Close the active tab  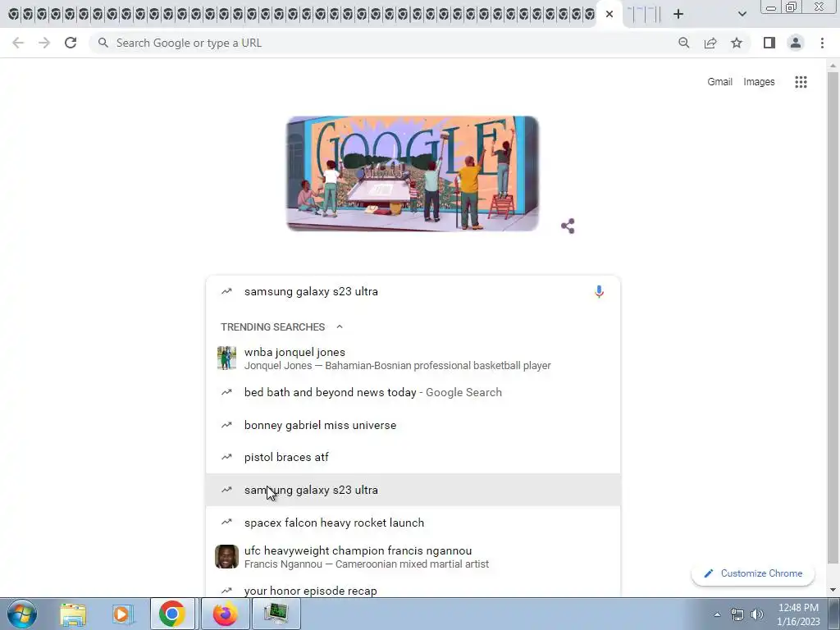pyautogui.click(x=609, y=14)
